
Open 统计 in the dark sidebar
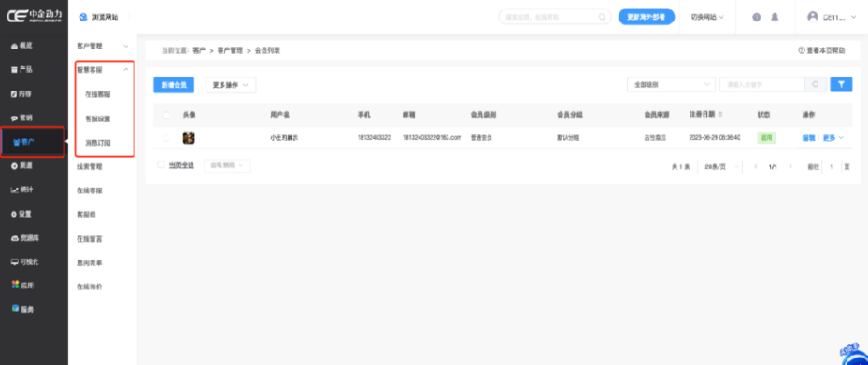click(22, 190)
